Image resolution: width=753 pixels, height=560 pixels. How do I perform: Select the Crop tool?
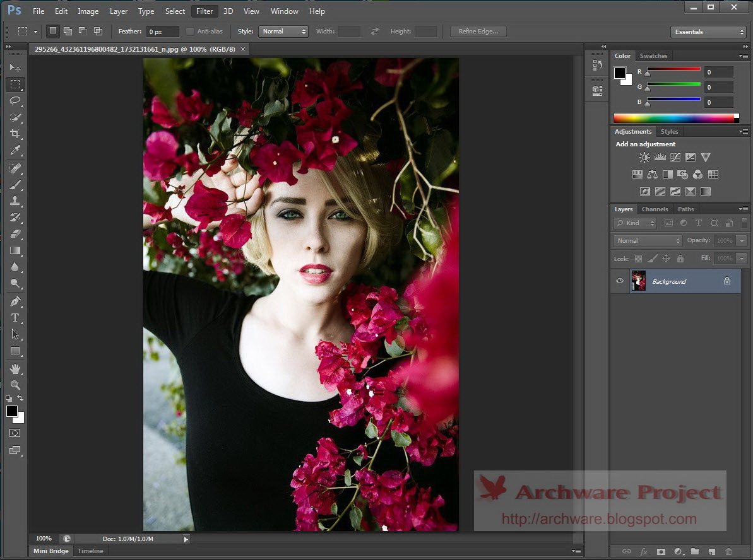point(16,134)
